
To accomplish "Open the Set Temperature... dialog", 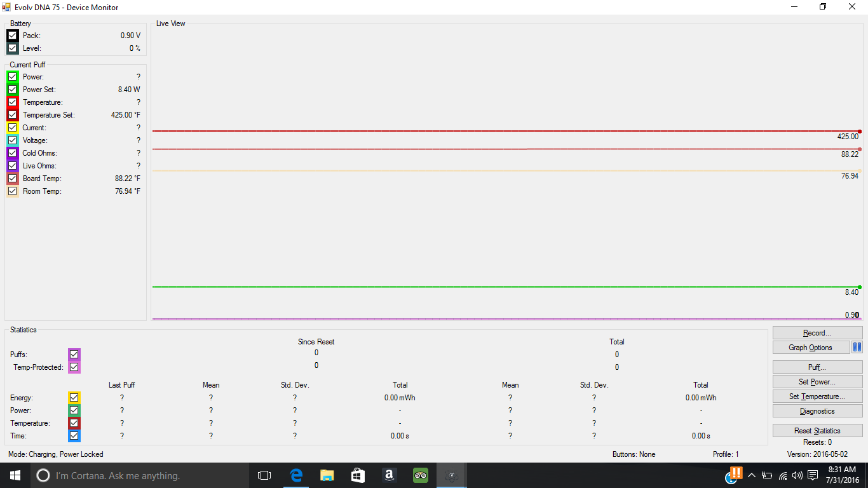I will tap(817, 396).
